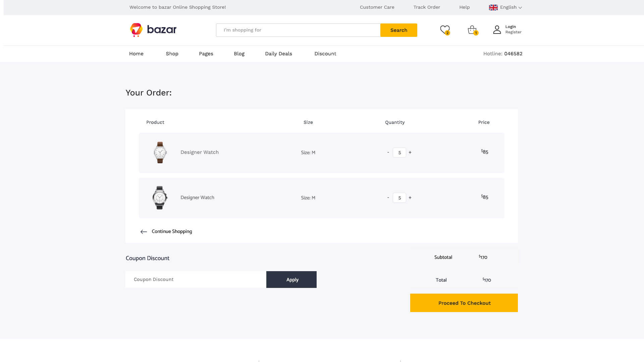Click the first Designer Watch product name
The image size is (644, 362).
pyautogui.click(x=200, y=152)
